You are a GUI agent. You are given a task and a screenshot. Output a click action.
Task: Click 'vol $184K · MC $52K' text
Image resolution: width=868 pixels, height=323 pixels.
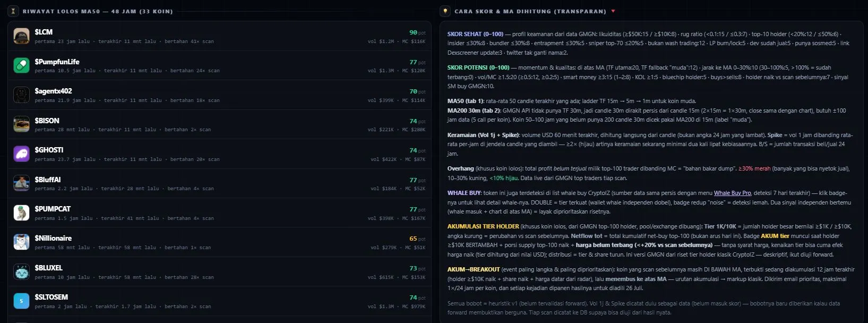(398, 189)
